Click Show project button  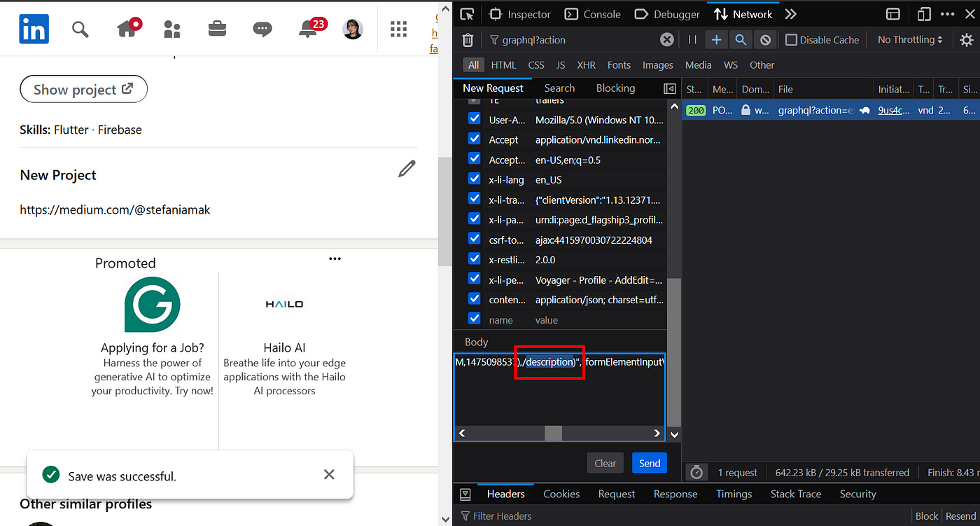click(84, 89)
